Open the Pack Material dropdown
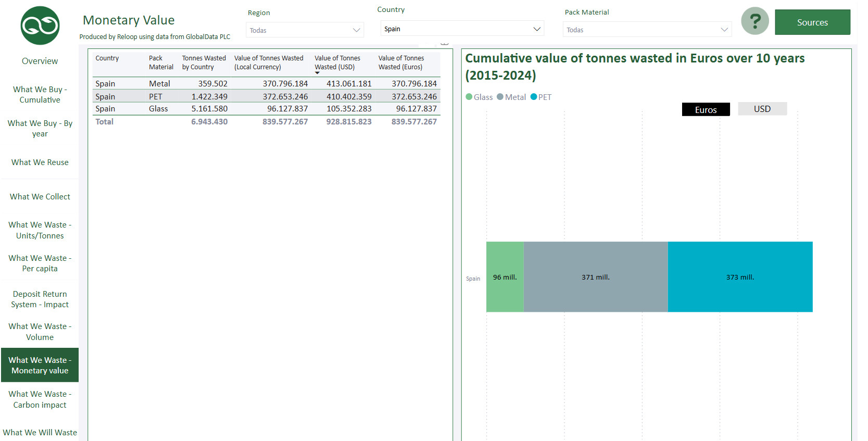Image resolution: width=868 pixels, height=441 pixels. pos(647,30)
